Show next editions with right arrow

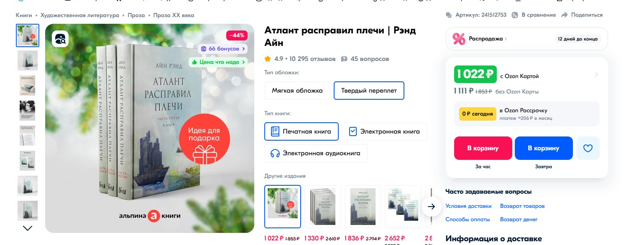[x=432, y=207]
